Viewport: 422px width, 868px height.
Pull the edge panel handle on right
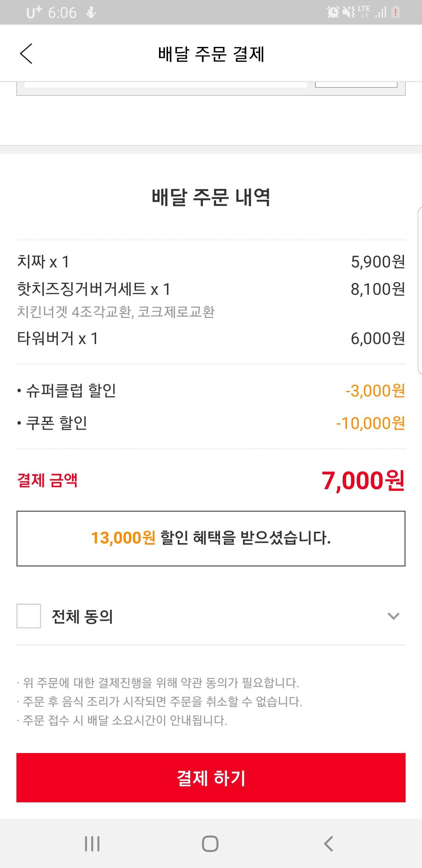click(419, 291)
